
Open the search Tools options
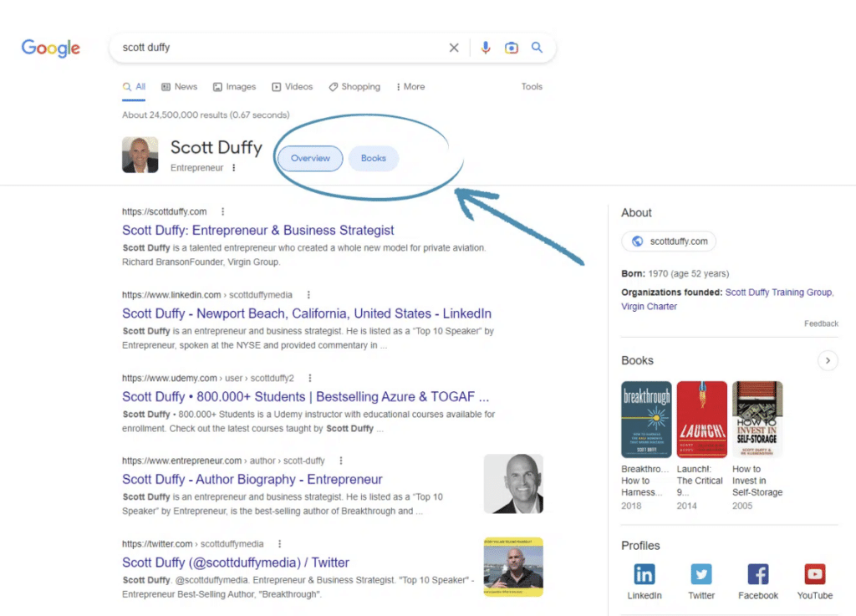[532, 87]
